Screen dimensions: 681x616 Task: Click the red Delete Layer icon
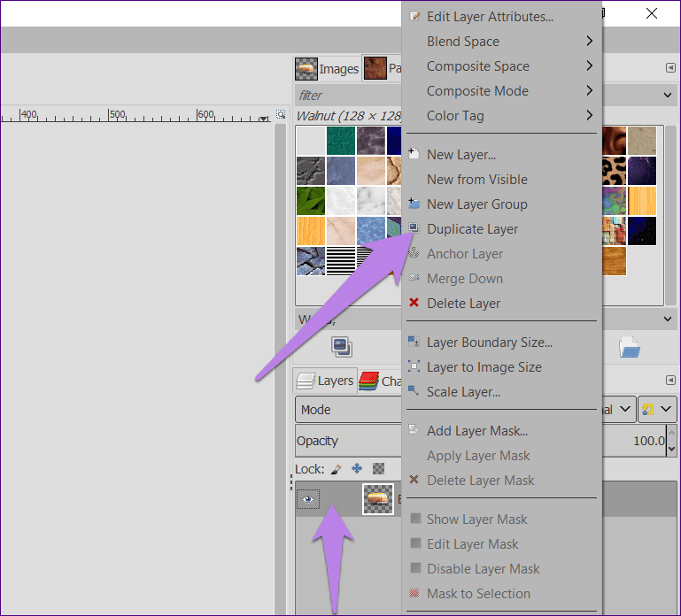point(414,303)
